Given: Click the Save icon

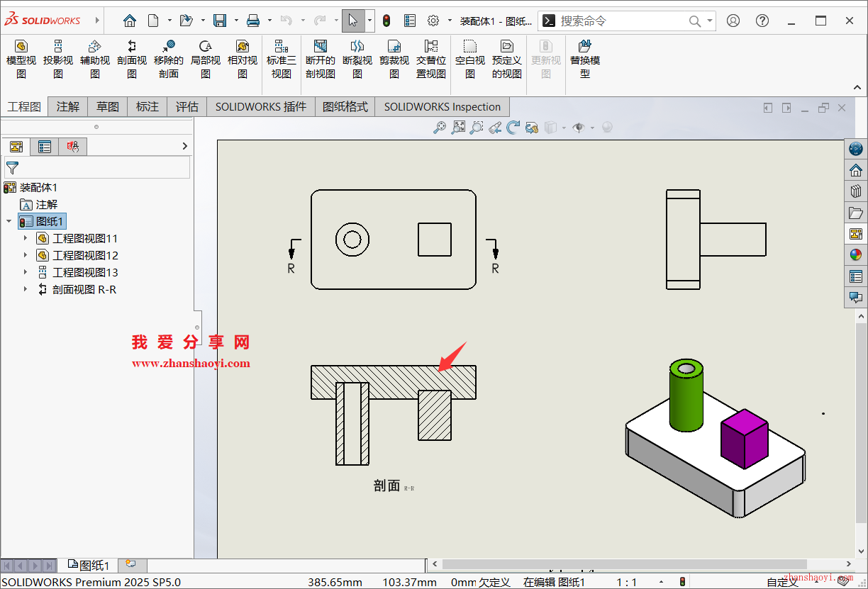Looking at the screenshot, I should coord(220,21).
